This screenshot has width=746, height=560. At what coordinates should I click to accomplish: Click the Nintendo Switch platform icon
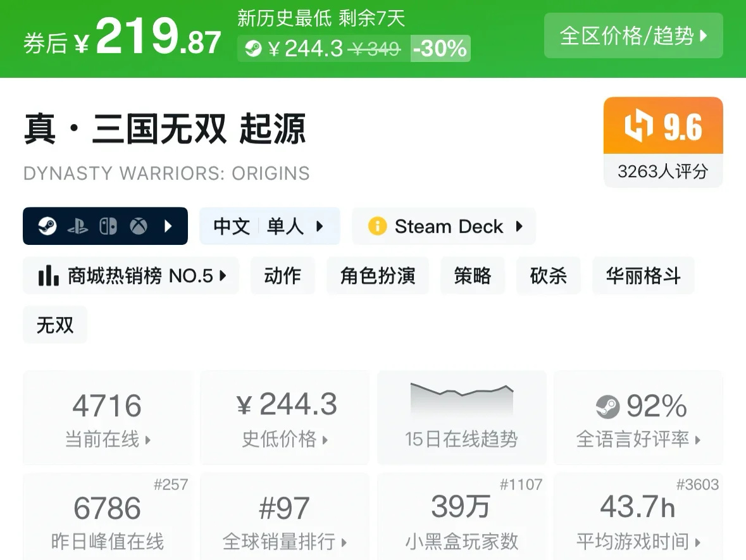click(x=108, y=226)
